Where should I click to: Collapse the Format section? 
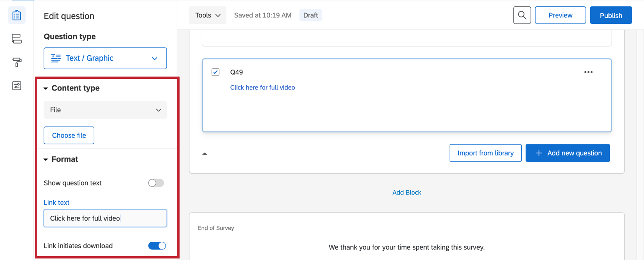tap(46, 160)
